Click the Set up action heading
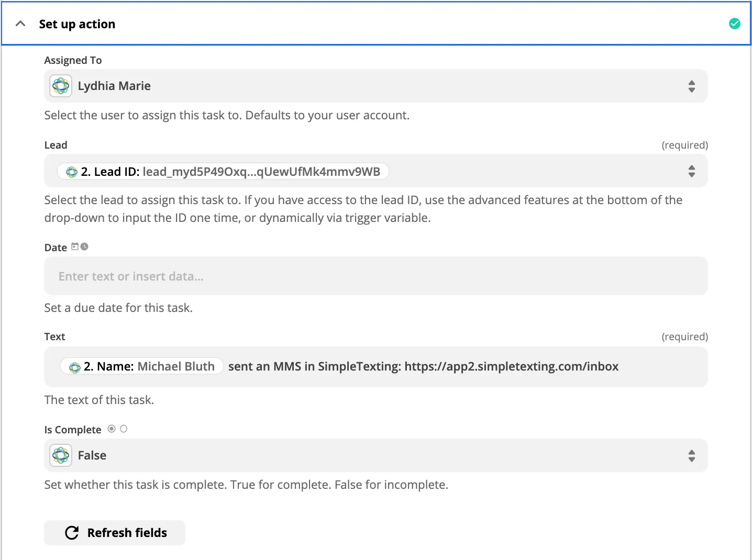Image resolution: width=752 pixels, height=560 pixels. 77,24
